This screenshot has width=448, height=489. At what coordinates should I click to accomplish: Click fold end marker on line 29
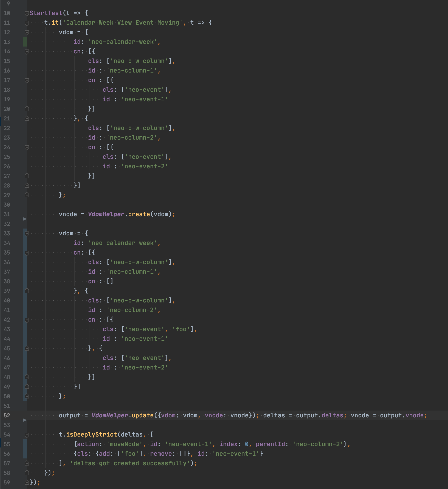pos(27,195)
